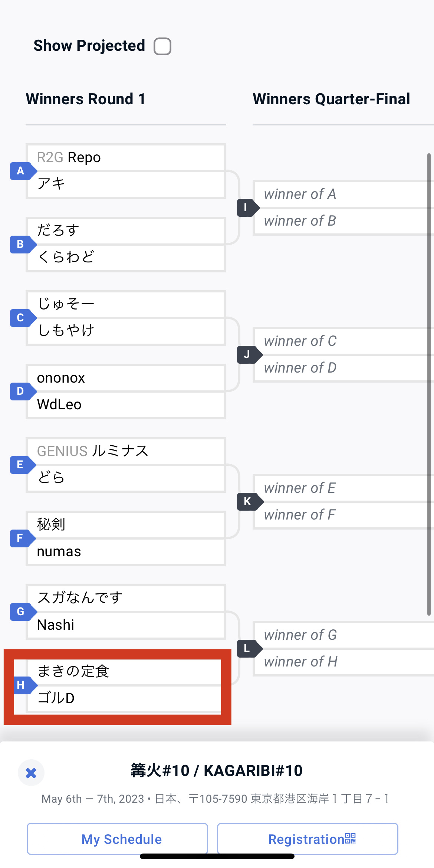Tap the match K badge icon
This screenshot has height=868, width=434.
click(x=248, y=502)
